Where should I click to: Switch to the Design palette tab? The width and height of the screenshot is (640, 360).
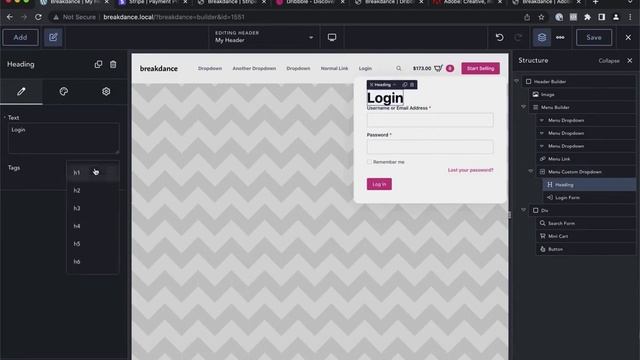[64, 91]
